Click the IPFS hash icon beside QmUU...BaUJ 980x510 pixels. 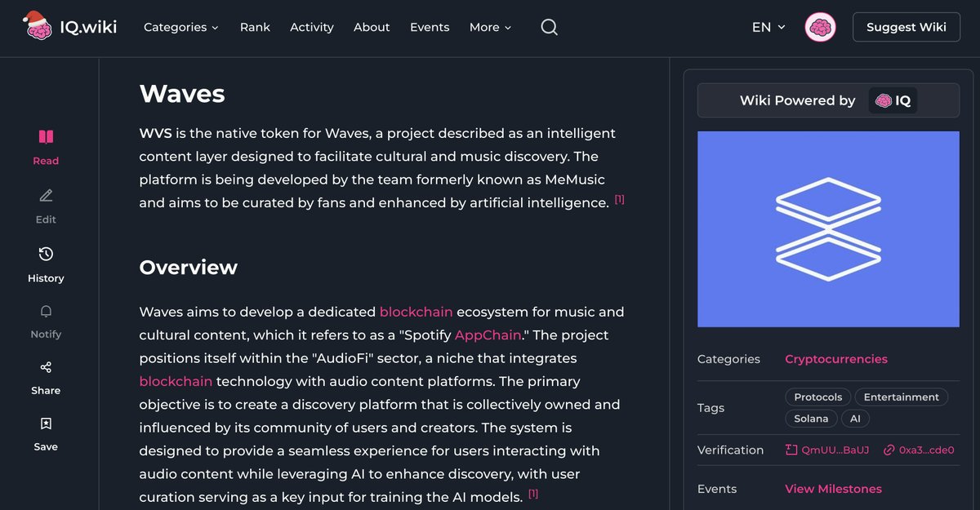click(791, 450)
